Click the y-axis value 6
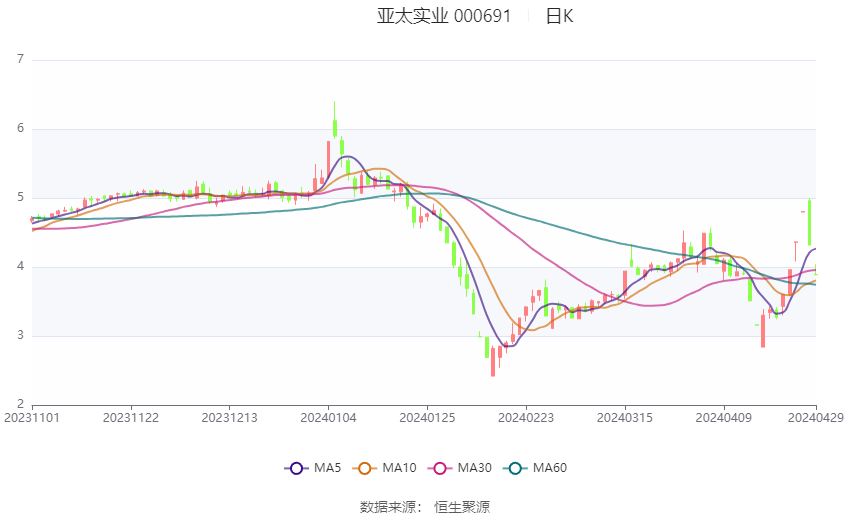Viewport: 850px width, 517px height. pos(21,128)
